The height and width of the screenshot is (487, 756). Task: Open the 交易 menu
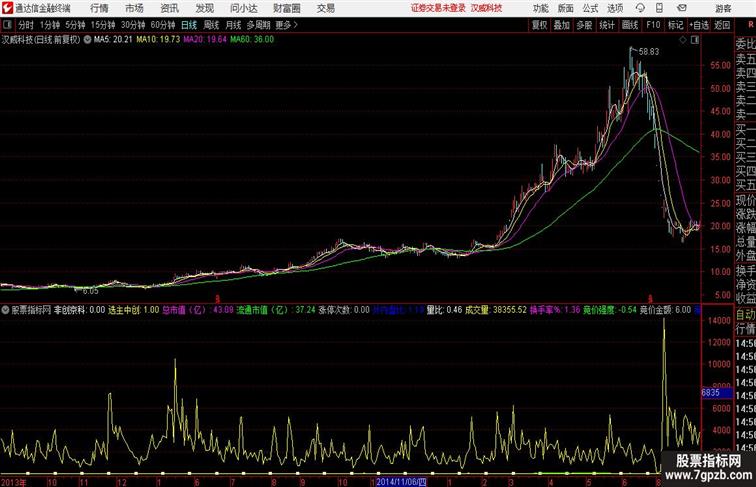pos(326,8)
